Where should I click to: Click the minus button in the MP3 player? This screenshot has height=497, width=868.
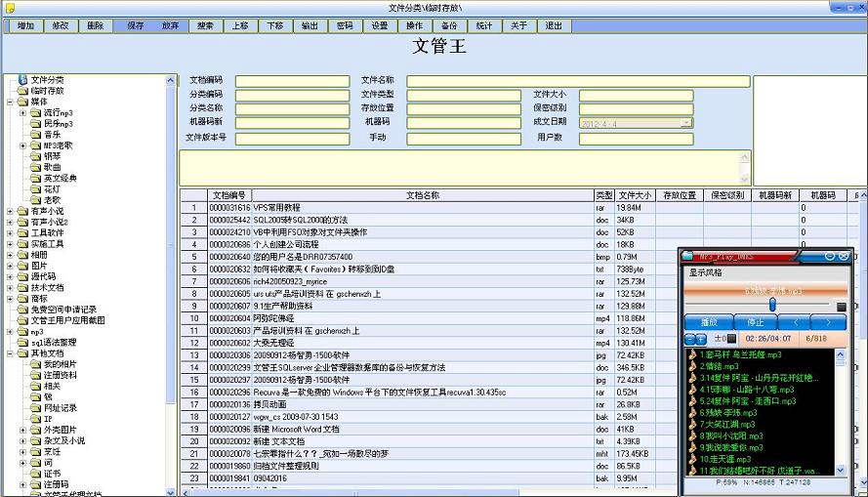coord(689,339)
